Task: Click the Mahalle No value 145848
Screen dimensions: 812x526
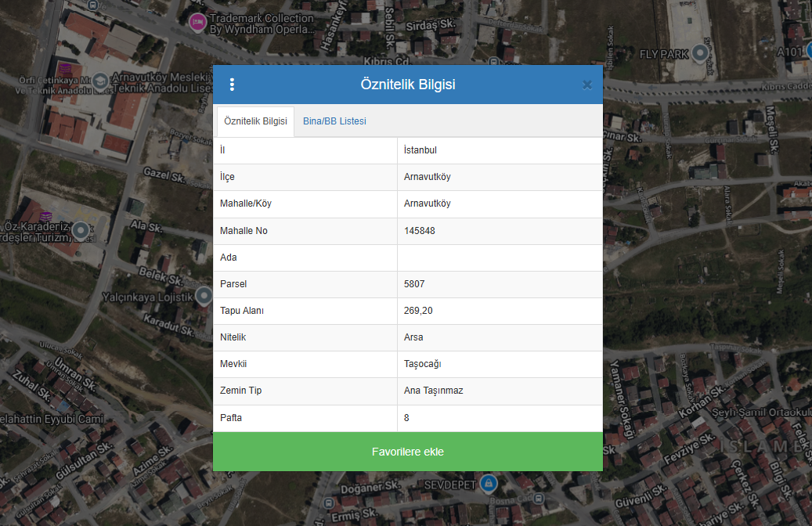Action: click(x=500, y=231)
